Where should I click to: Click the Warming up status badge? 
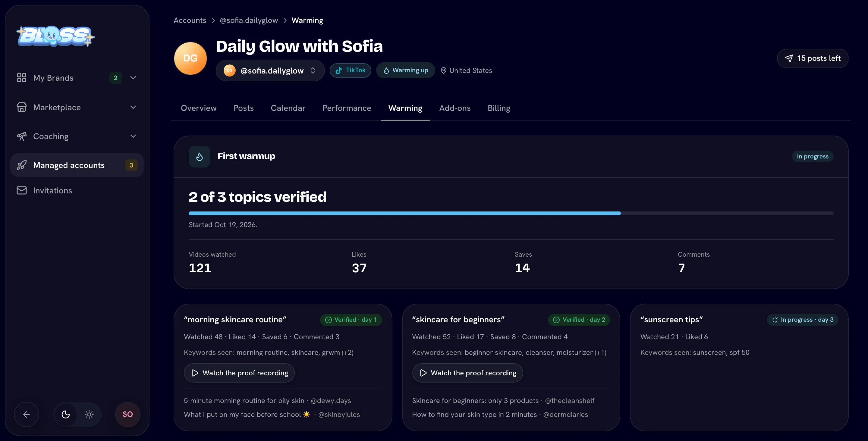(x=406, y=70)
